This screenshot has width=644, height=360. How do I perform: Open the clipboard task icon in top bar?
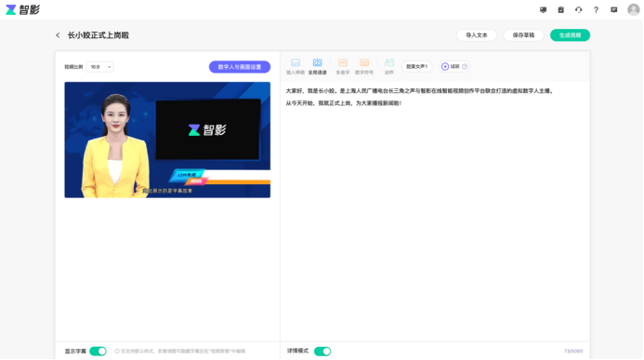[560, 10]
